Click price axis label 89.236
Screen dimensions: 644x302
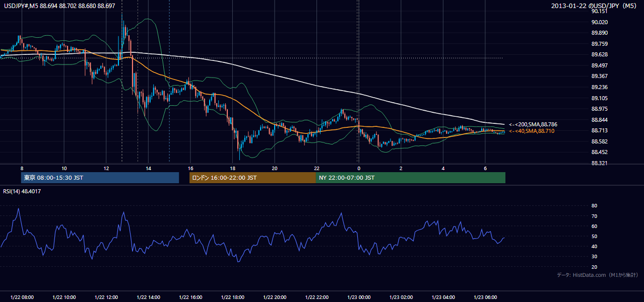(599, 87)
